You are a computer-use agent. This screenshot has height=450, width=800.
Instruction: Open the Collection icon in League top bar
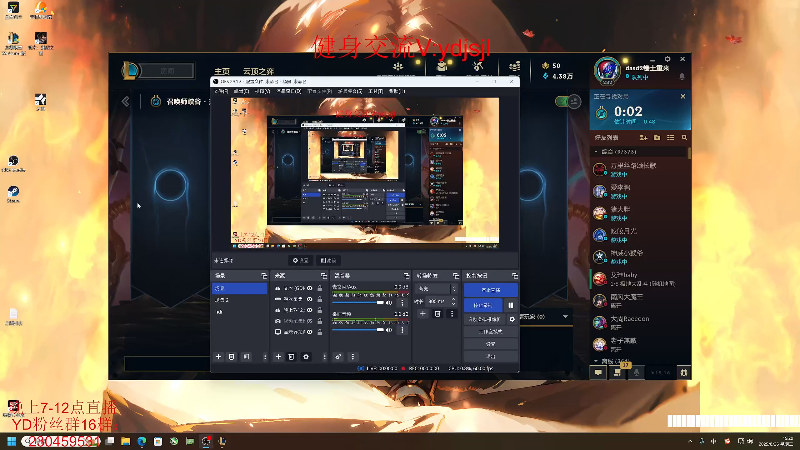442,66
